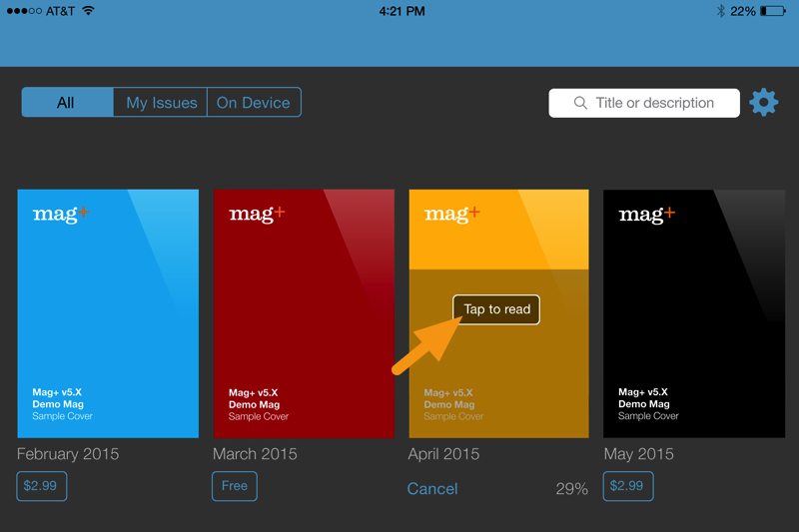Click the 29% download progress text
799x532 pixels.
pyautogui.click(x=571, y=489)
